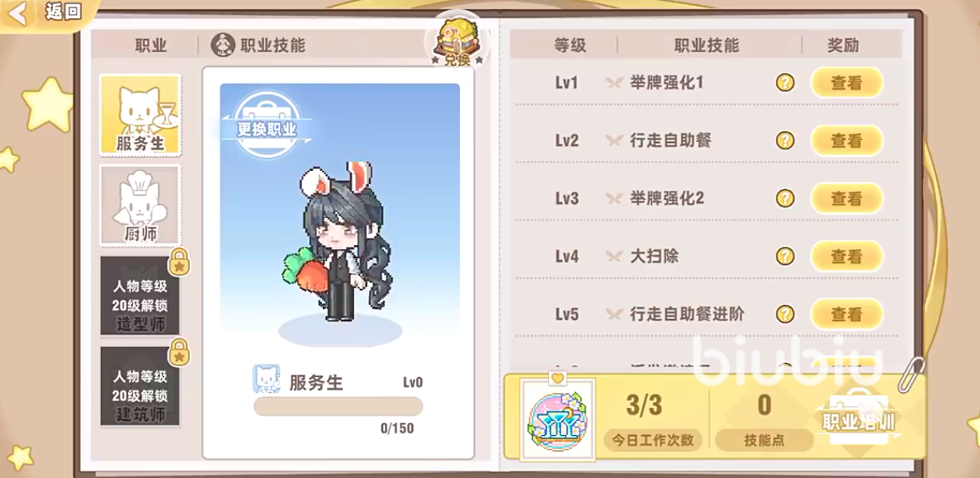Image resolution: width=980 pixels, height=478 pixels.
Task: Tap the locked 建筑师 job card
Action: click(140, 386)
